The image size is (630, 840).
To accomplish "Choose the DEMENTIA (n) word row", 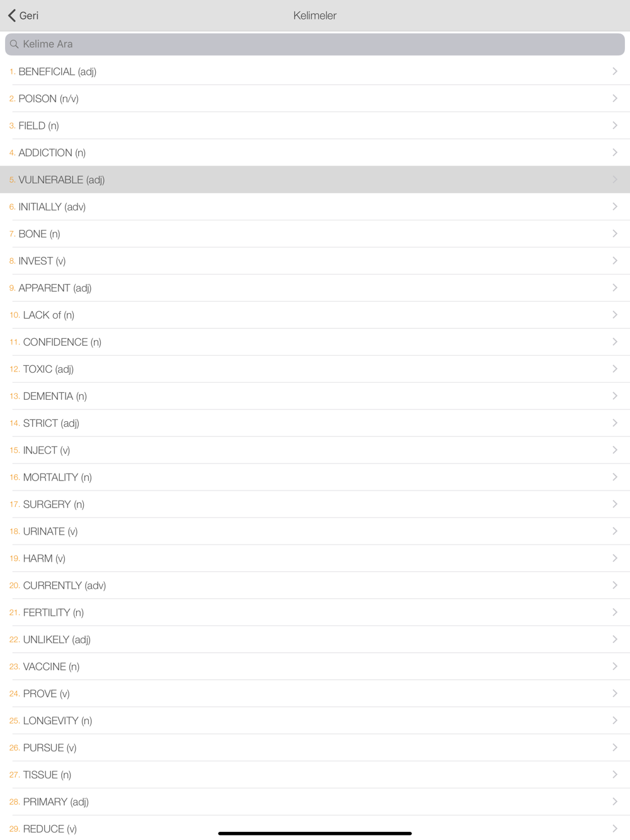I will pyautogui.click(x=315, y=396).
